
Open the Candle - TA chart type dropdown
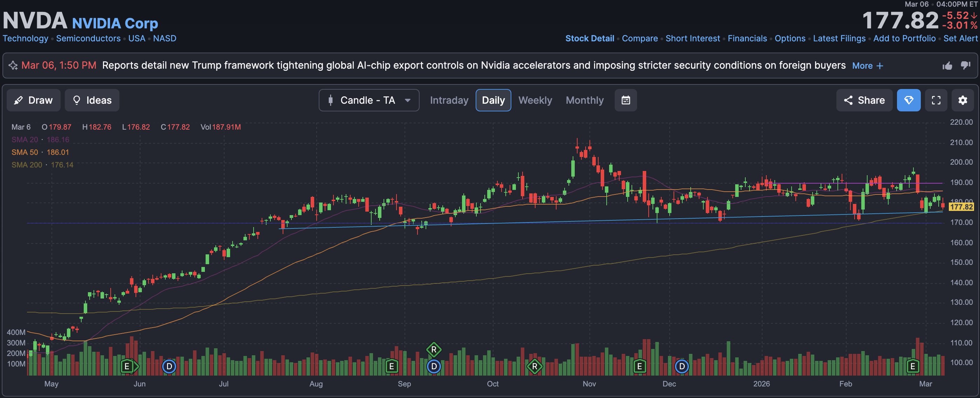coord(369,100)
